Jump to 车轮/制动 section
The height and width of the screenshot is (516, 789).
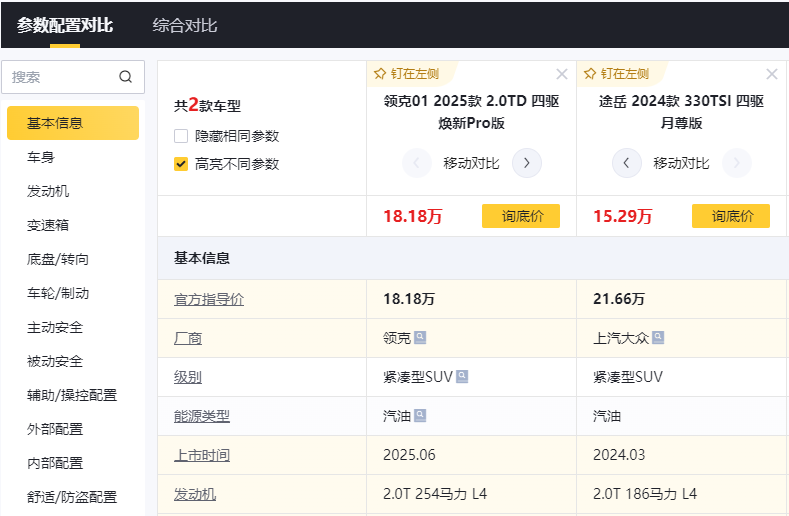click(x=58, y=293)
